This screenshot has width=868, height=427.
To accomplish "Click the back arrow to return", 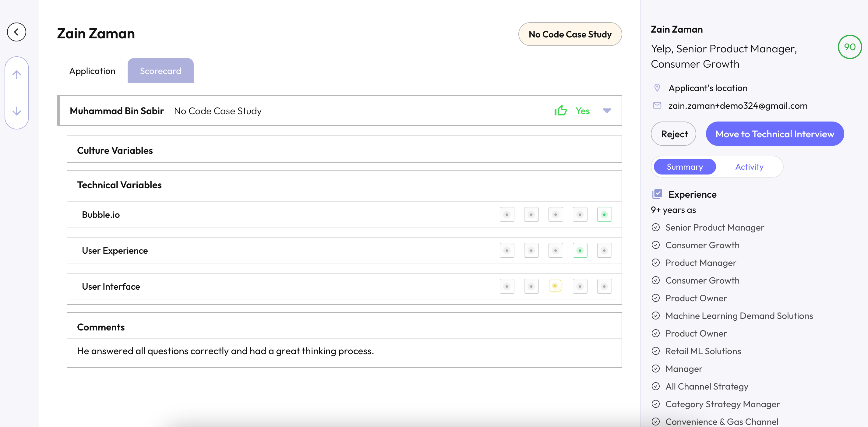I will pos(16,32).
